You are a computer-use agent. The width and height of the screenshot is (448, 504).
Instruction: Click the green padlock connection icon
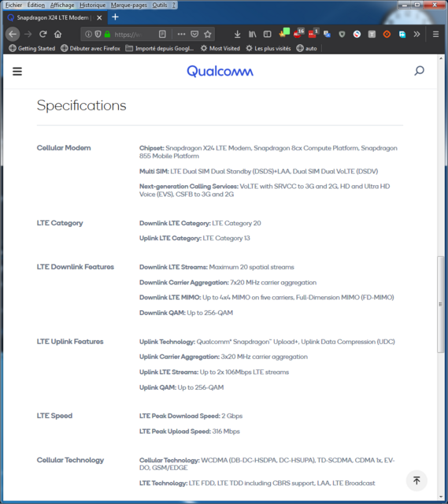click(x=107, y=34)
